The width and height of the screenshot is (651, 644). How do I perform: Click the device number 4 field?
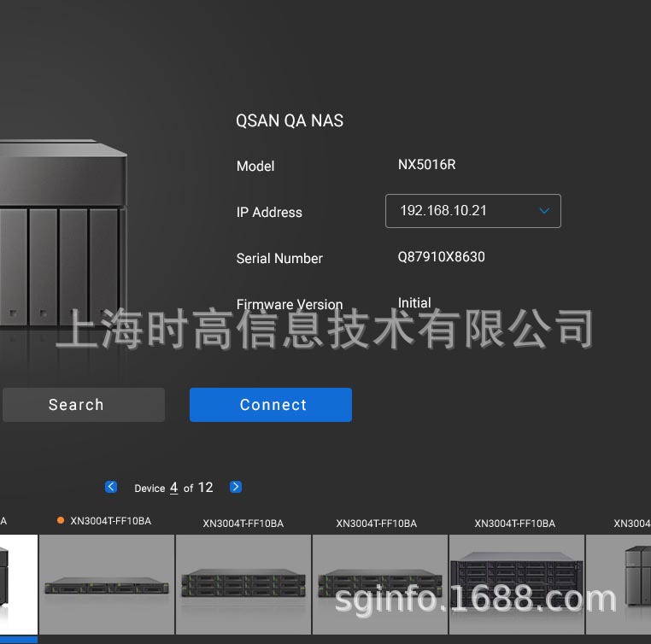click(x=174, y=487)
